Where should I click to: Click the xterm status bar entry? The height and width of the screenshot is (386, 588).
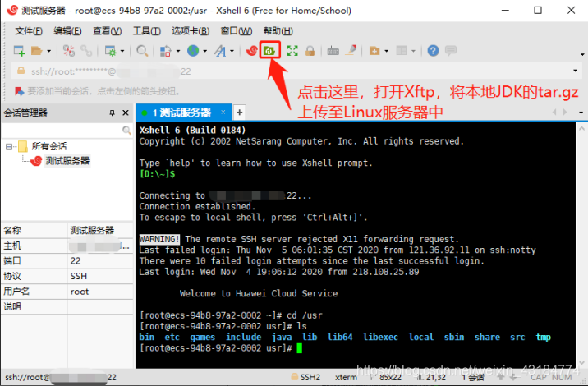346,377
